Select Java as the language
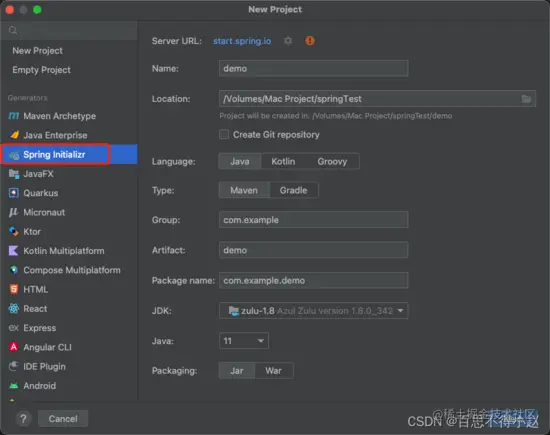 (x=240, y=161)
